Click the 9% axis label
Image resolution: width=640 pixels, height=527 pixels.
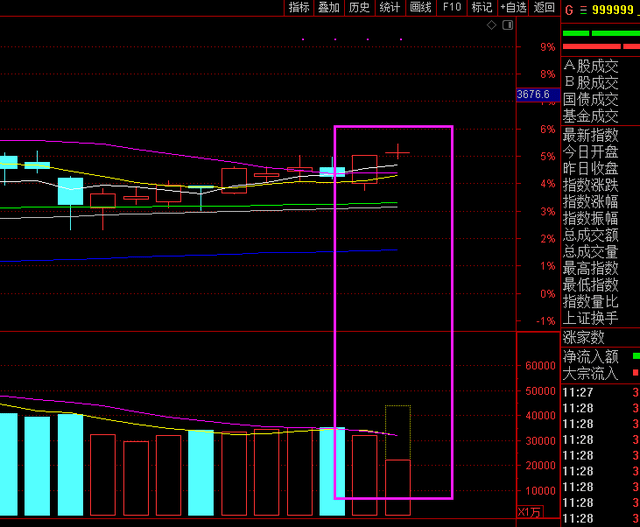click(548, 47)
